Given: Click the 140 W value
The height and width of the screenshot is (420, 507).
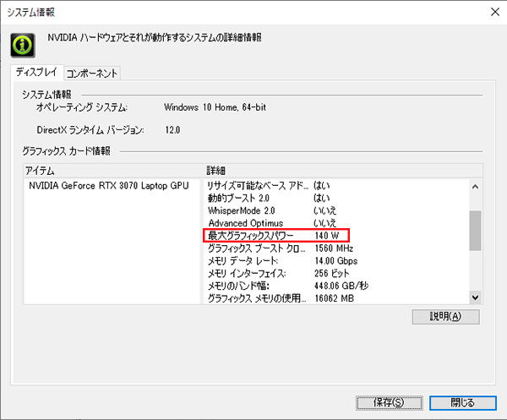Looking at the screenshot, I should click(327, 236).
